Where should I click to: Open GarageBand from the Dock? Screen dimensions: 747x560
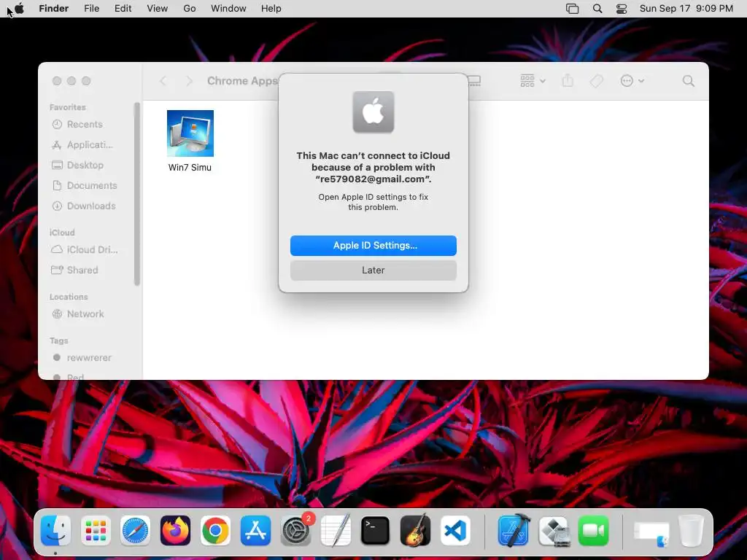(x=415, y=531)
